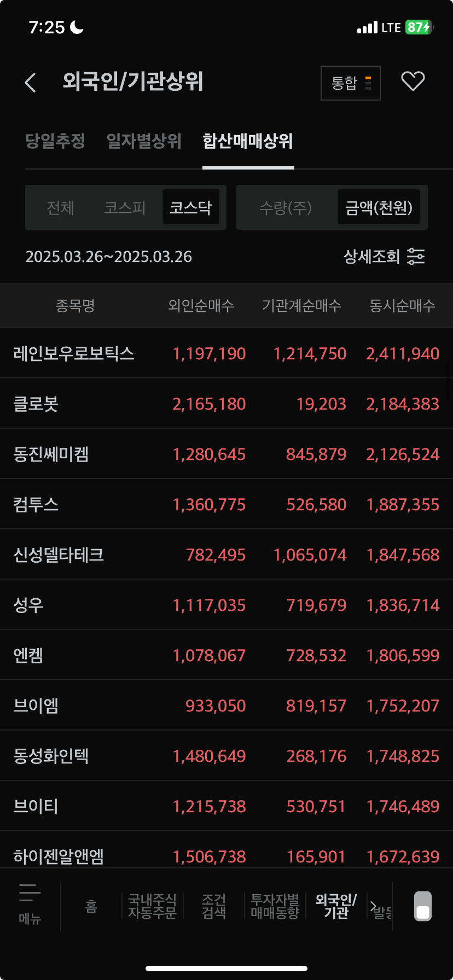Tap the page title 외국인/기관상위
The width and height of the screenshot is (453, 980).
133,81
